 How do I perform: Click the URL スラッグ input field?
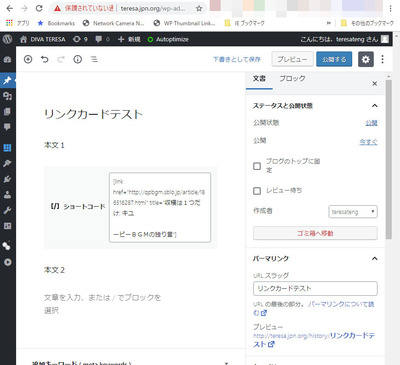(315, 288)
